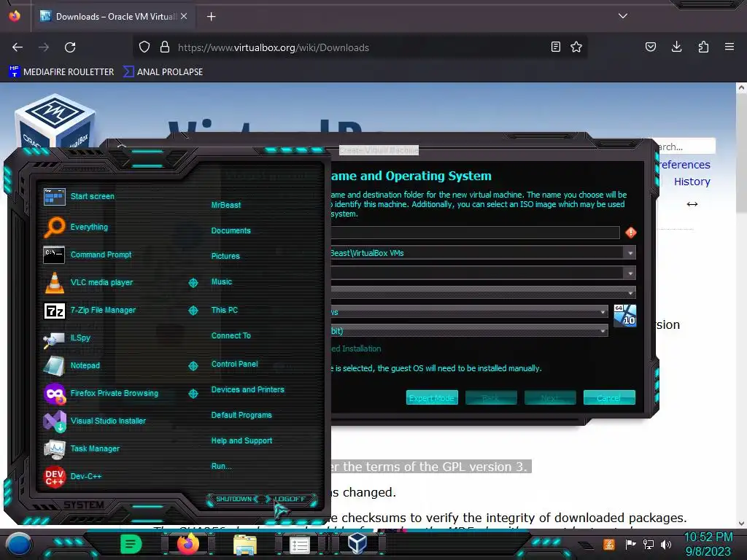747x560 pixels.
Task: Open the Action Center flag tray icon
Action: pyautogui.click(x=631, y=544)
